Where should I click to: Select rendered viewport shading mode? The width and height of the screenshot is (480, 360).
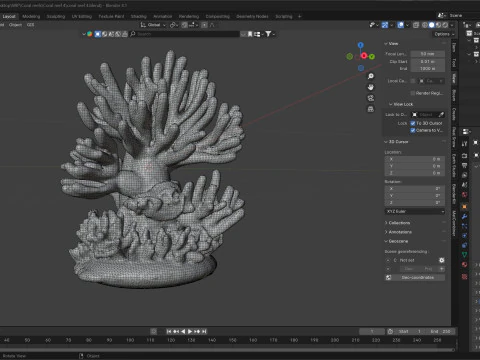coord(445,25)
